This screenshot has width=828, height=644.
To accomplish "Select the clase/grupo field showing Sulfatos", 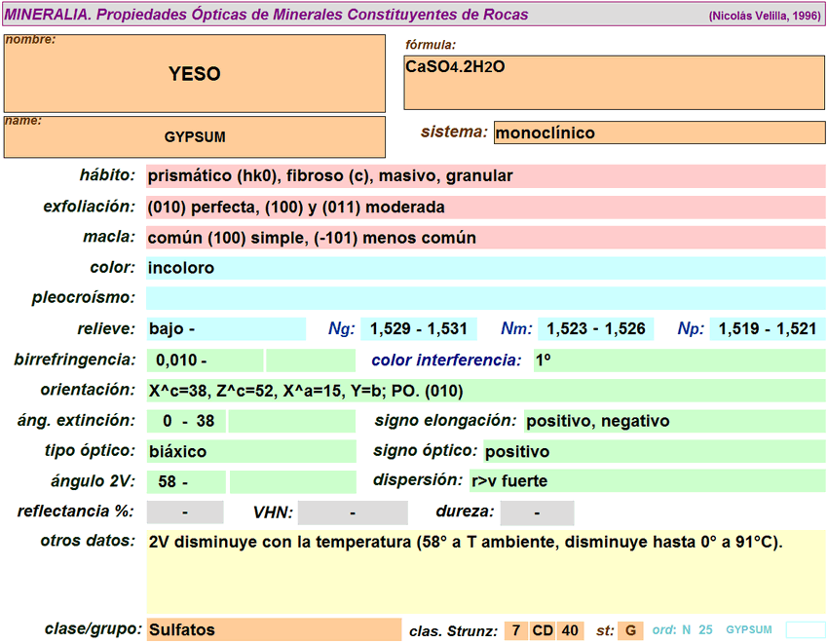I will 273,629.
